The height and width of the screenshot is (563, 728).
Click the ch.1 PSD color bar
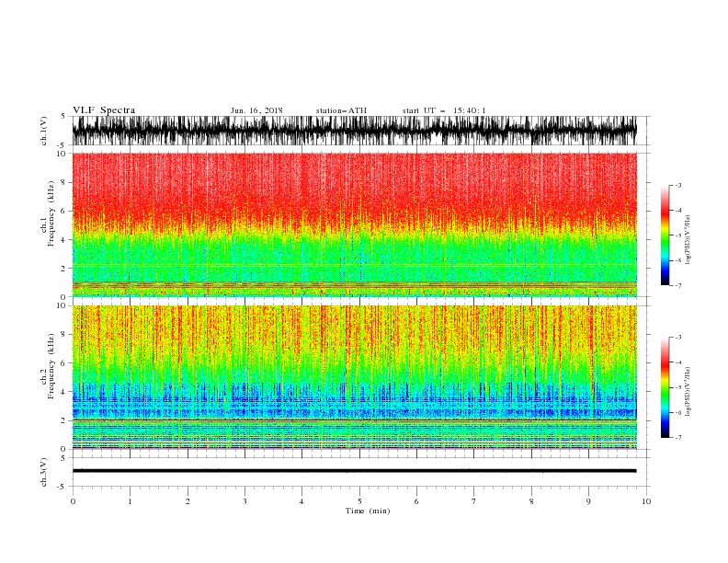click(665, 235)
